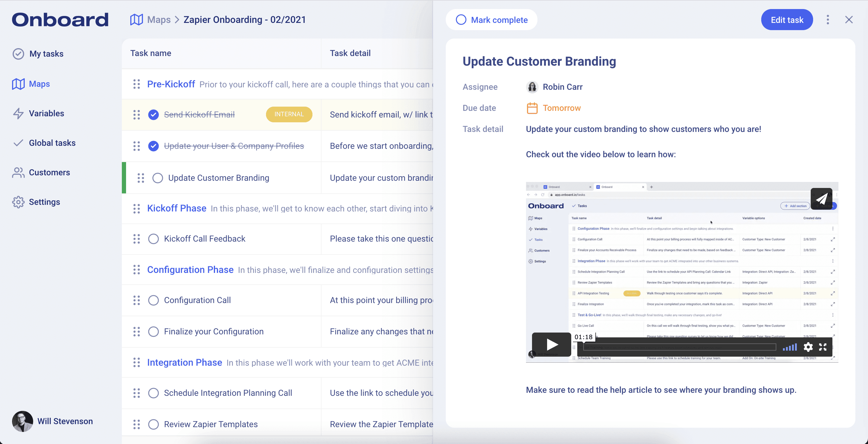The width and height of the screenshot is (868, 444).
Task: Uncheck the Send Kickoff Email task
Action: [x=153, y=115]
